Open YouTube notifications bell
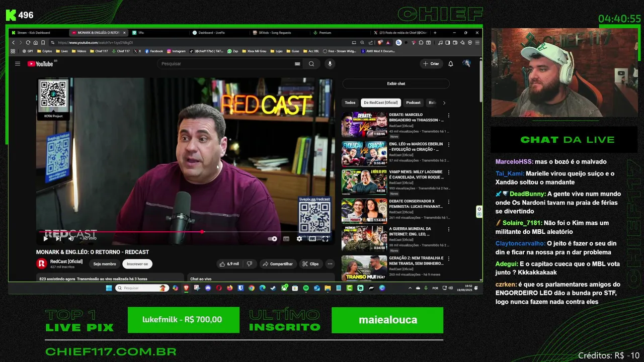644x362 pixels. [451, 64]
